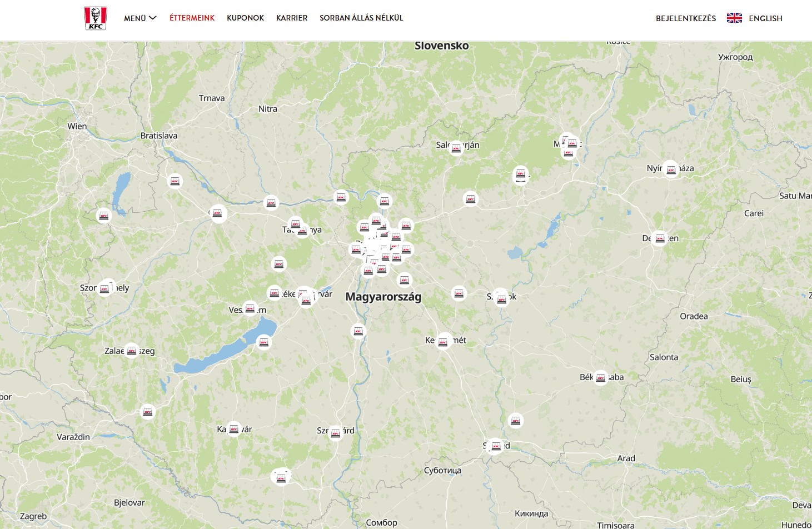Select KFC marker at Szombathely
The width and height of the screenshot is (812, 529).
point(105,288)
